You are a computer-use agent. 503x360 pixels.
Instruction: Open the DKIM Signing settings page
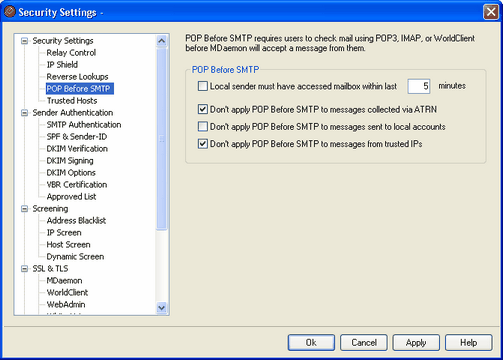(x=70, y=161)
